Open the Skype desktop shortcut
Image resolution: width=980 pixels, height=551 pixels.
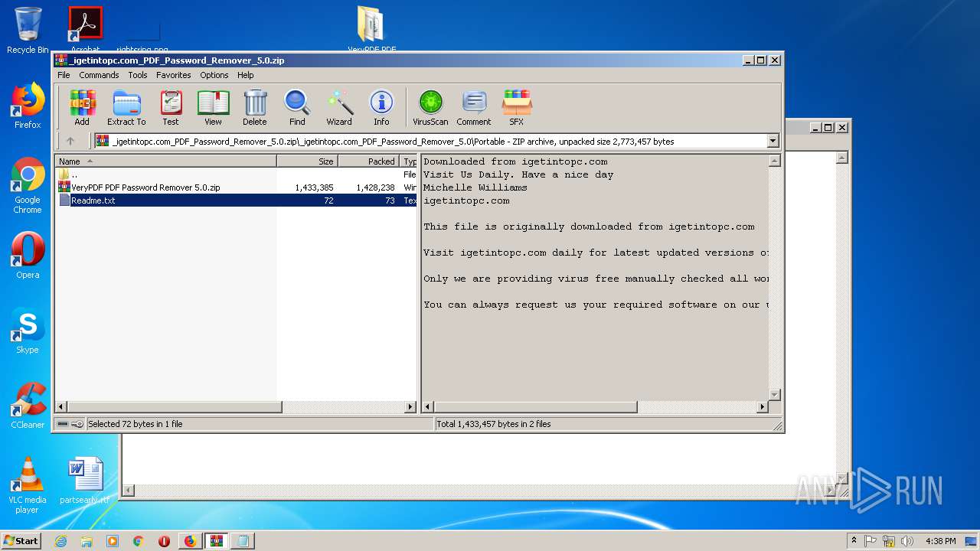28,331
